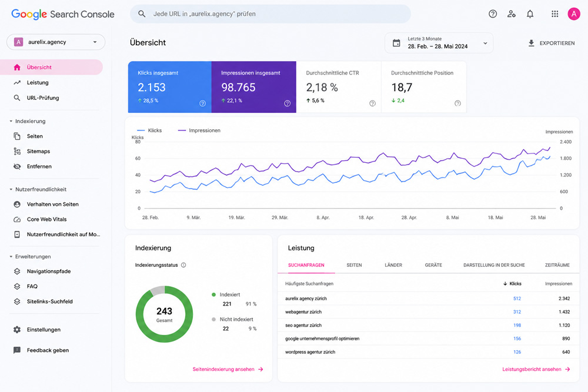This screenshot has width=588, height=392.
Task: Open Darstellung in der Suche tab
Action: pos(494,265)
